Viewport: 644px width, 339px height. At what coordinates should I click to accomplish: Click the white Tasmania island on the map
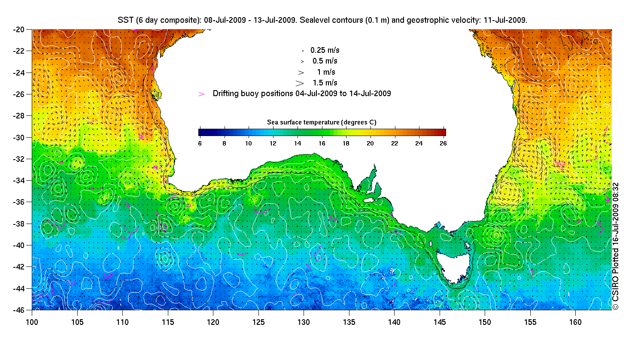[454, 268]
